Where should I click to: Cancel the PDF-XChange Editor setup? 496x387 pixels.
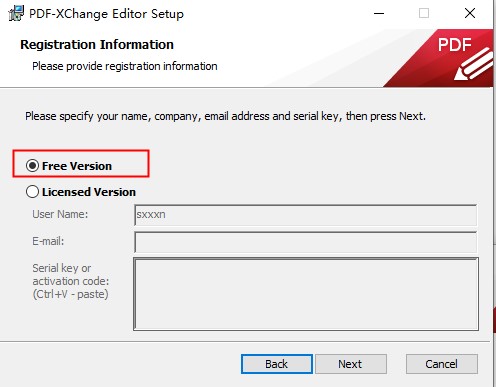pyautogui.click(x=442, y=364)
